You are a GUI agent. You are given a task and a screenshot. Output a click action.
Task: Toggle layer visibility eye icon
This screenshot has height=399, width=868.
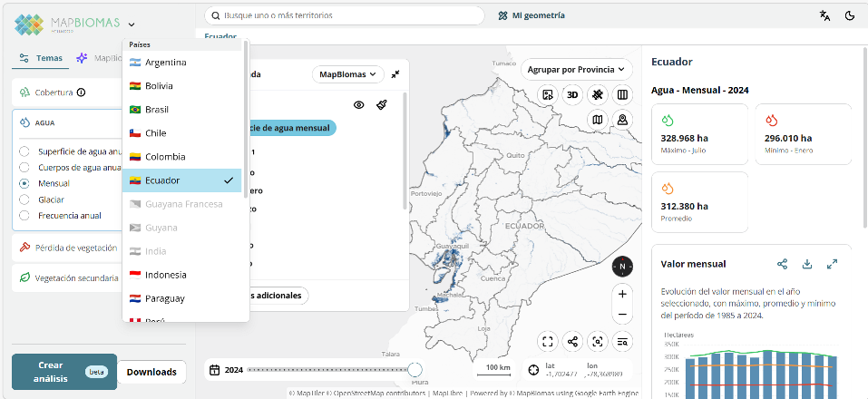[x=359, y=105]
